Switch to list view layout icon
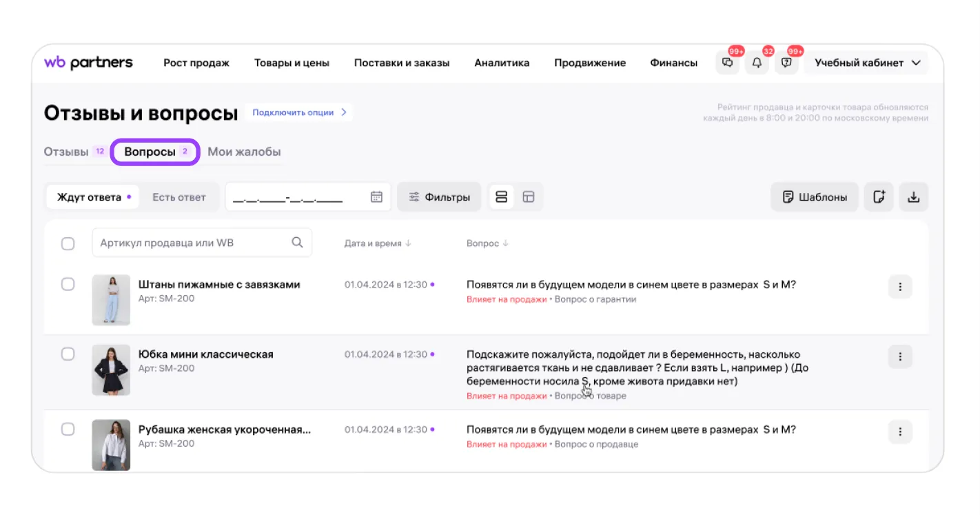980x515 pixels. point(502,197)
